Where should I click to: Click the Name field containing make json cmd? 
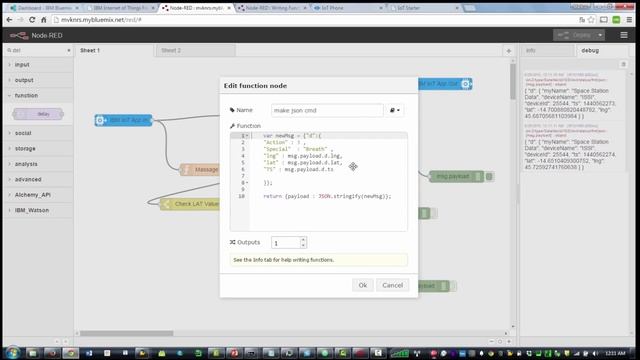tap(327, 110)
